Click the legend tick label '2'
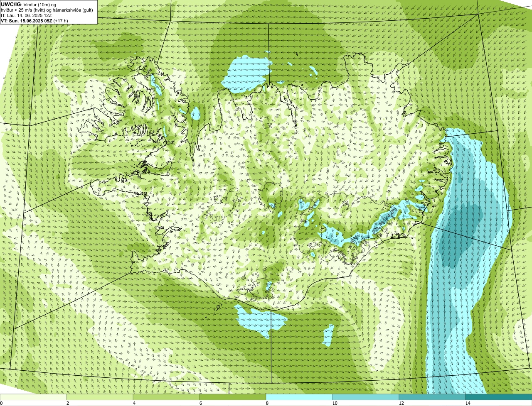 [67, 403]
